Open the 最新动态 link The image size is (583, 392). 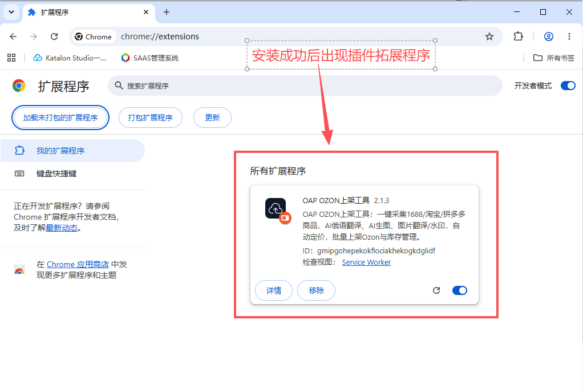pyautogui.click(x=62, y=228)
